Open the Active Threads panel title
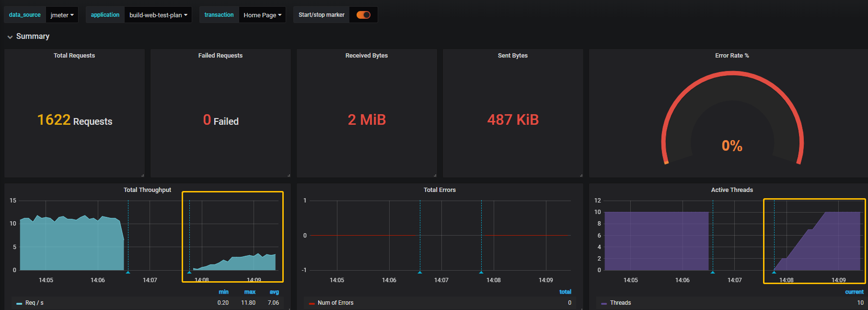The height and width of the screenshot is (310, 868). point(732,190)
